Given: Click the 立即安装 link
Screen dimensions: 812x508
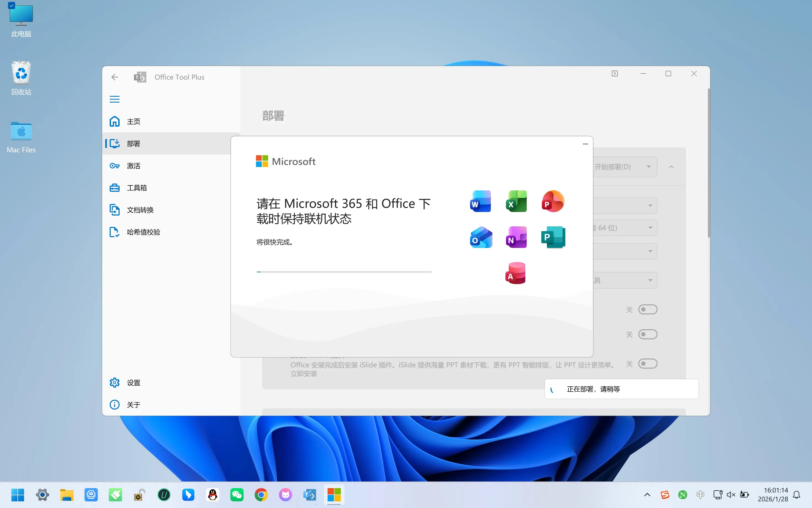Looking at the screenshot, I should 304,374.
